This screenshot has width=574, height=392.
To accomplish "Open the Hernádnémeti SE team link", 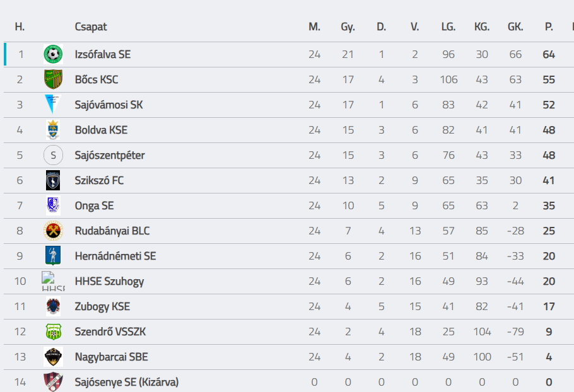I will [x=115, y=256].
